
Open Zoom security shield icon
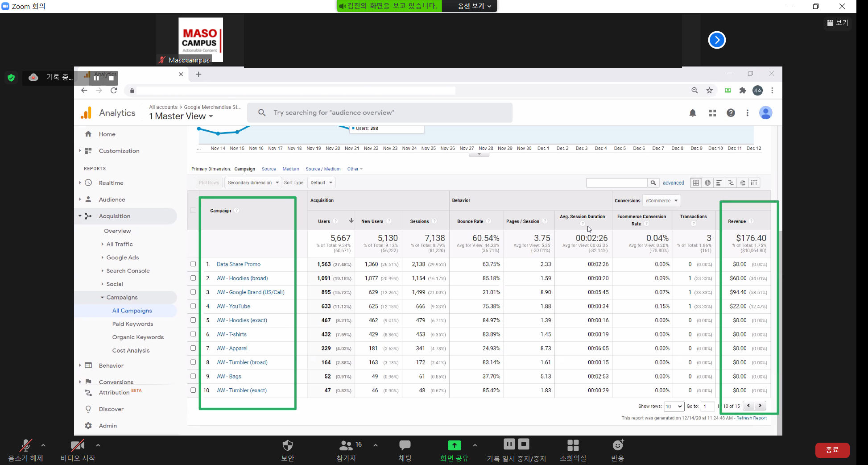coord(288,445)
